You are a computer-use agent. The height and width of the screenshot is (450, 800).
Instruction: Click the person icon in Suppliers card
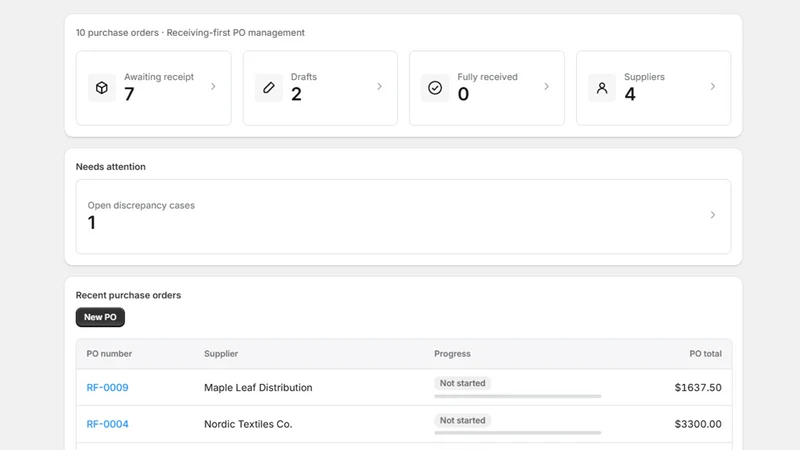click(602, 88)
